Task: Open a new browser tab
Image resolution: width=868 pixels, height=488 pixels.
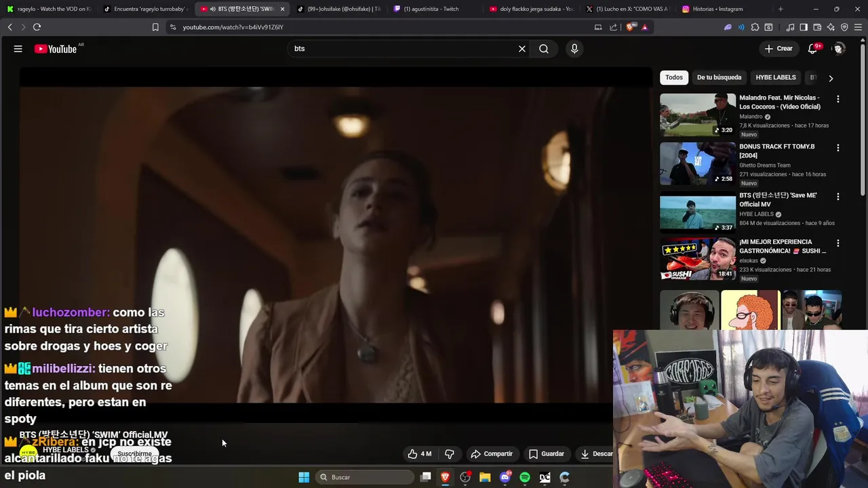Action: tap(781, 9)
